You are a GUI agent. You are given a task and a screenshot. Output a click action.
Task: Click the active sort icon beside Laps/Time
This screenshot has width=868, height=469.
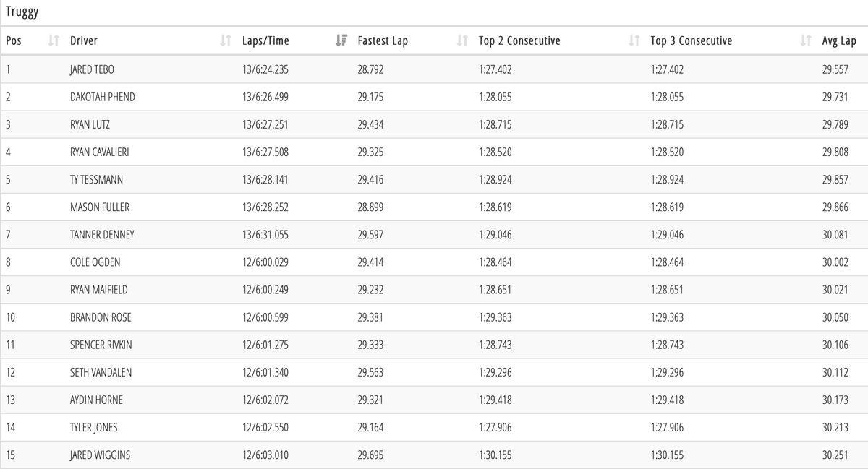(x=341, y=41)
